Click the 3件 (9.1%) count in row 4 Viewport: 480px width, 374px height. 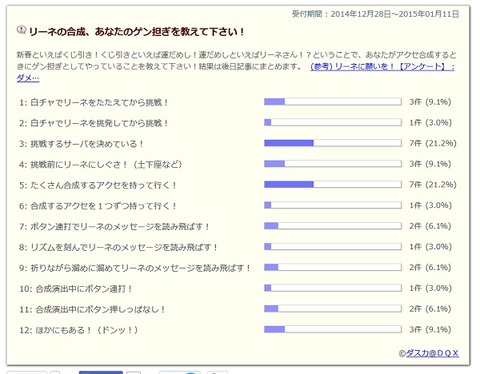coord(430,164)
